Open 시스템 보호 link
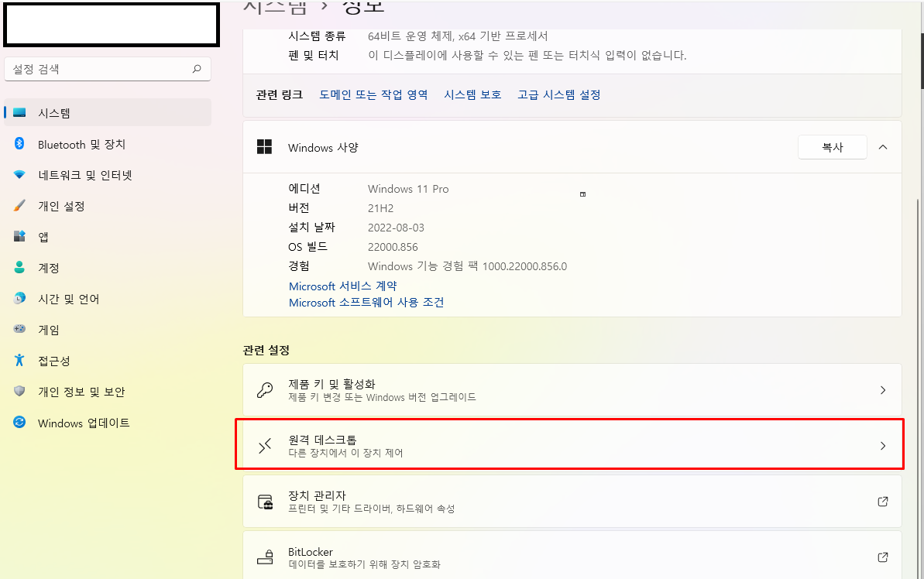 pos(472,95)
